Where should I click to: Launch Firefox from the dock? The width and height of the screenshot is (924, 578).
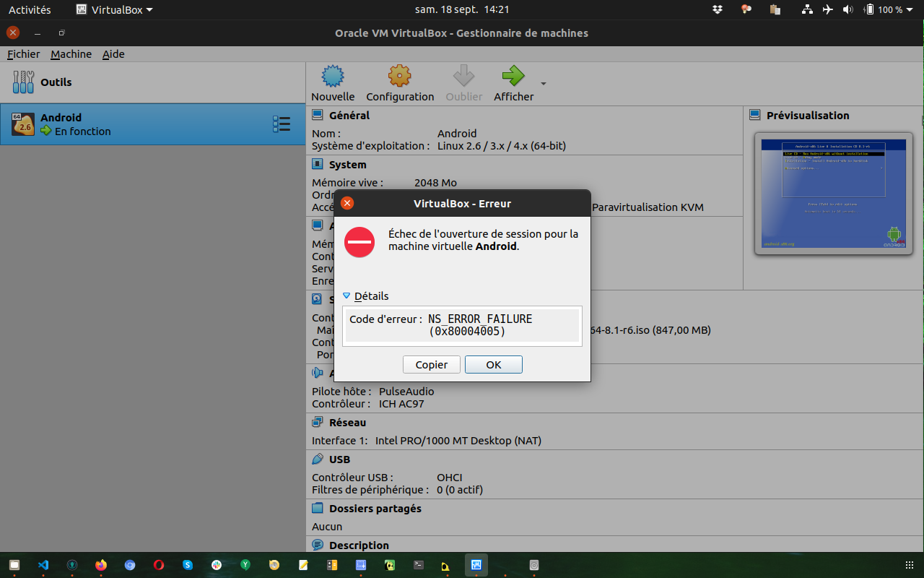click(101, 565)
